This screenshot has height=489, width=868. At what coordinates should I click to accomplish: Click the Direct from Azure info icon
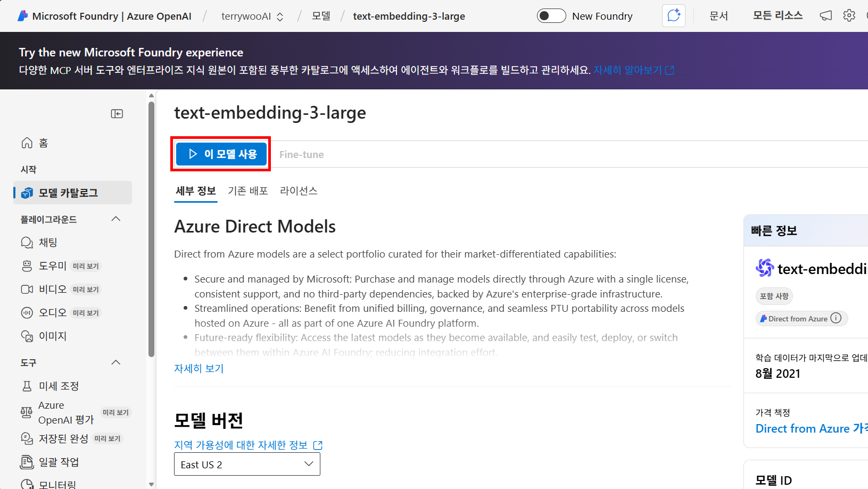point(836,318)
